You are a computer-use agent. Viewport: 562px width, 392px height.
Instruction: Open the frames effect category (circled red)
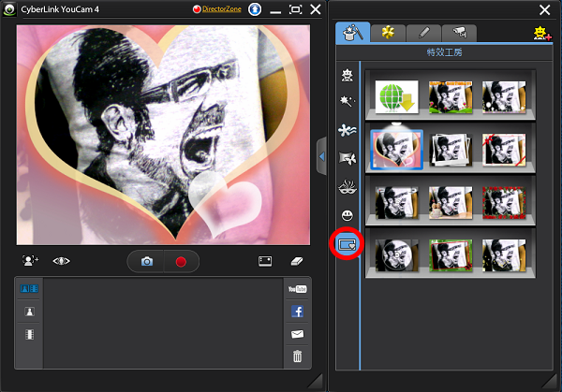348,245
